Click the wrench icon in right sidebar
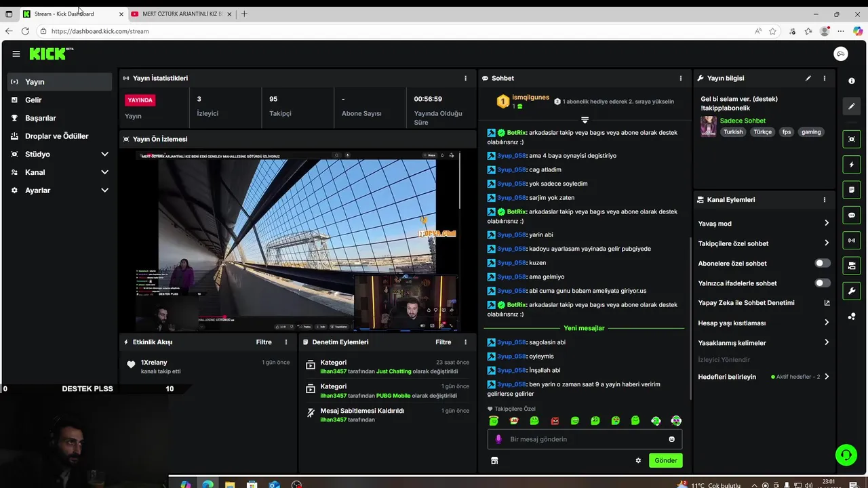868x488 pixels. [x=852, y=291]
